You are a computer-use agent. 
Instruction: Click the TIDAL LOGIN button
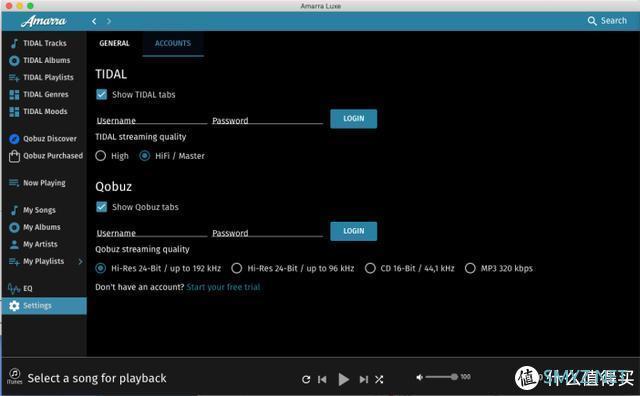point(353,119)
